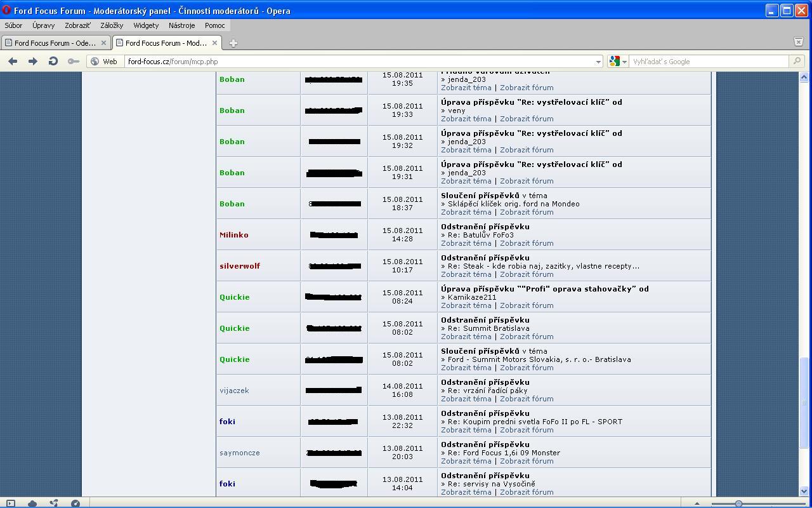Screen dimensions: 812x508
Task: Open Opera Unite status bar icon
Action: (x=54, y=504)
